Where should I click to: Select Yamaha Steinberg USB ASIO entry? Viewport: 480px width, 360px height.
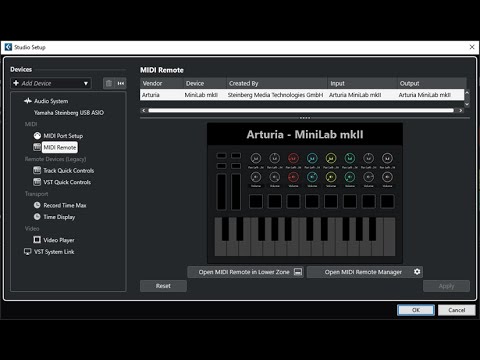[69, 113]
